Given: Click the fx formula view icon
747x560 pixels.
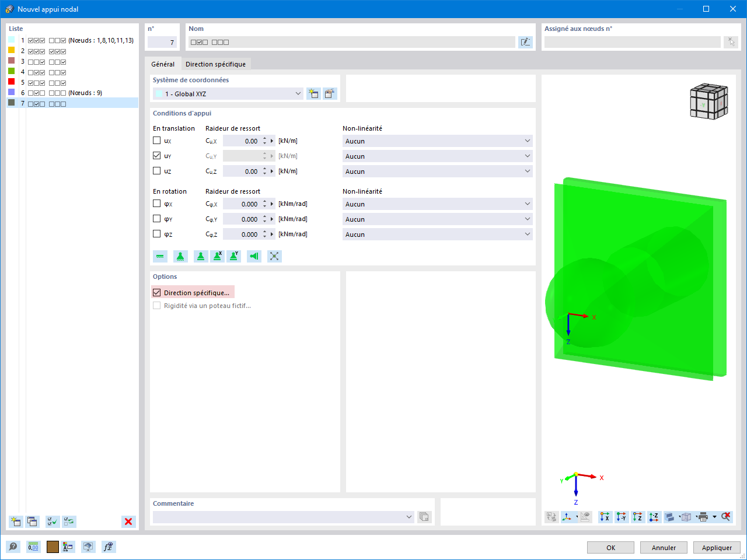Looking at the screenshot, I should pos(108,547).
